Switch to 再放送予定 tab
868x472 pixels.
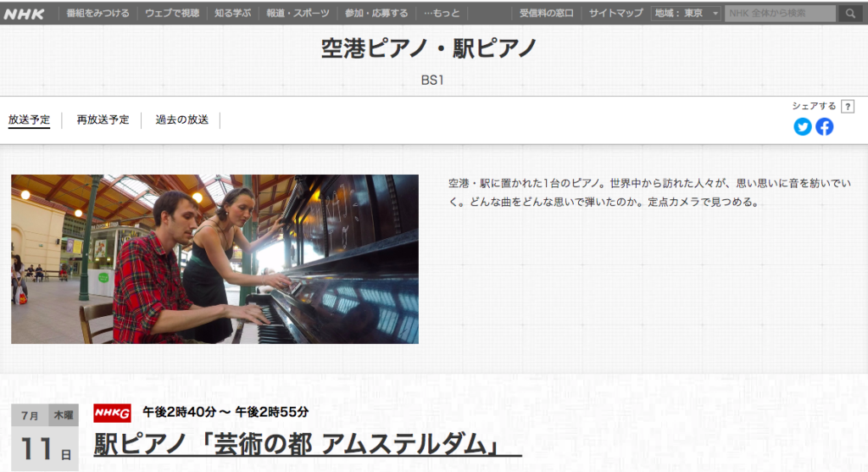tap(103, 119)
